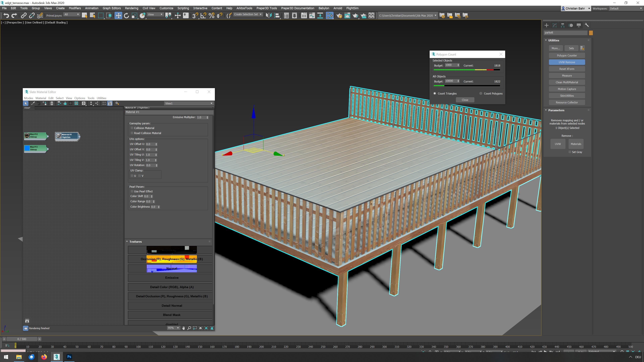Screen dimensions: 644x362
Task: Toggle the Angle Snap icon
Action: [x=203, y=15]
